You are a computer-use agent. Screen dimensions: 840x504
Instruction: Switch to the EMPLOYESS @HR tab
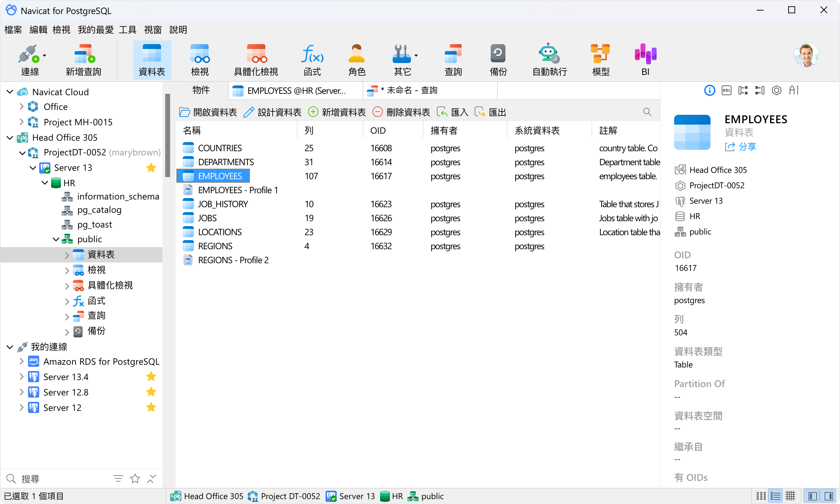pyautogui.click(x=295, y=91)
